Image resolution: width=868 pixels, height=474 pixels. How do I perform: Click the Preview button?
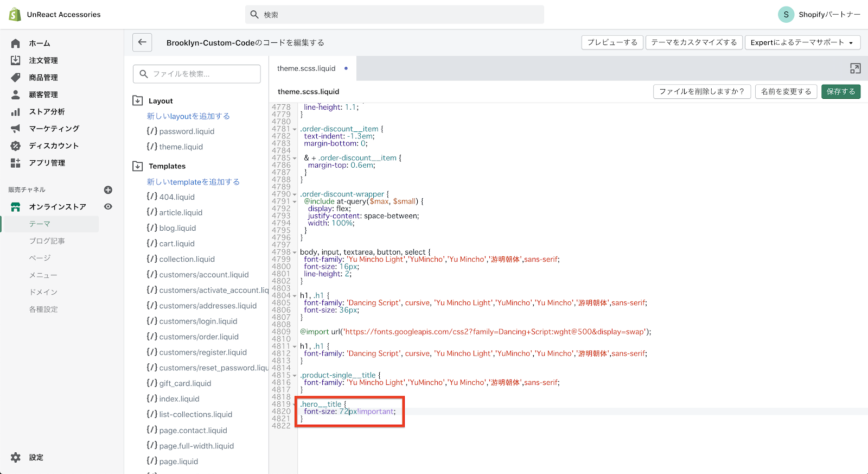612,42
